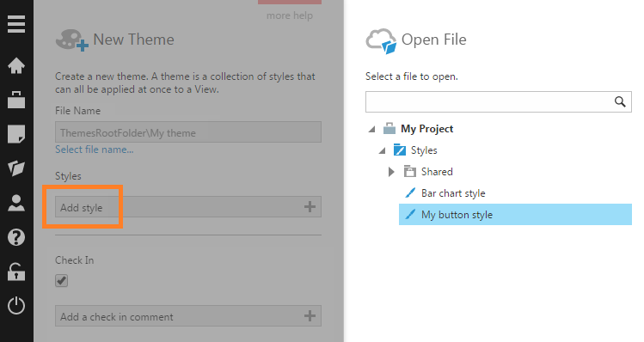Open the hamburger main menu
This screenshot has width=644, height=342.
click(x=16, y=24)
